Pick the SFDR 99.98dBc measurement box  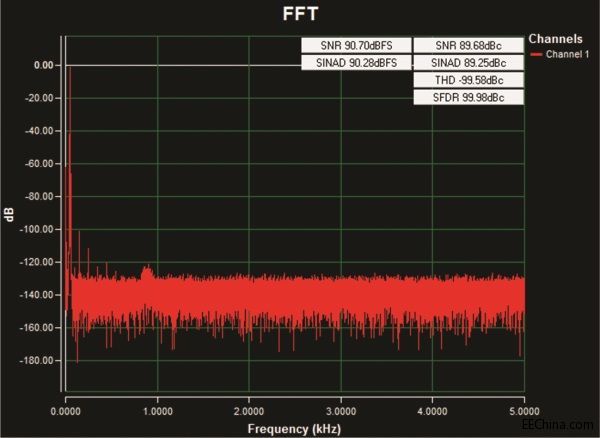(468, 97)
